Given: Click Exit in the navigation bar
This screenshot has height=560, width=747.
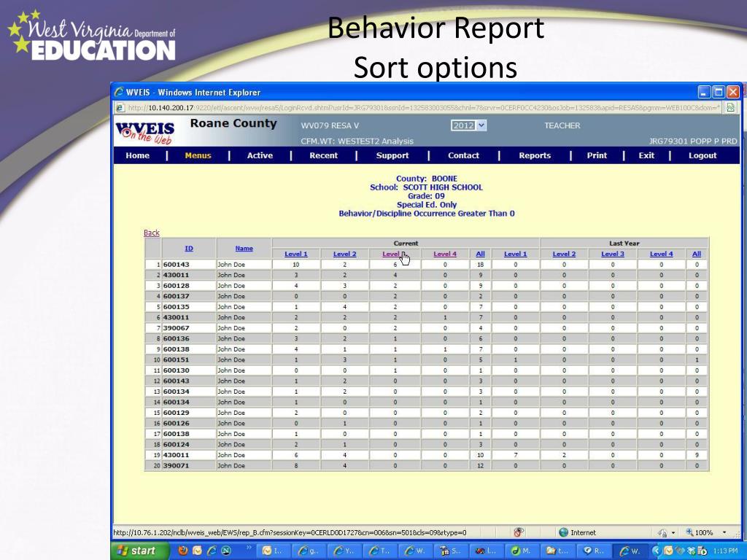Looking at the screenshot, I should [x=646, y=156].
